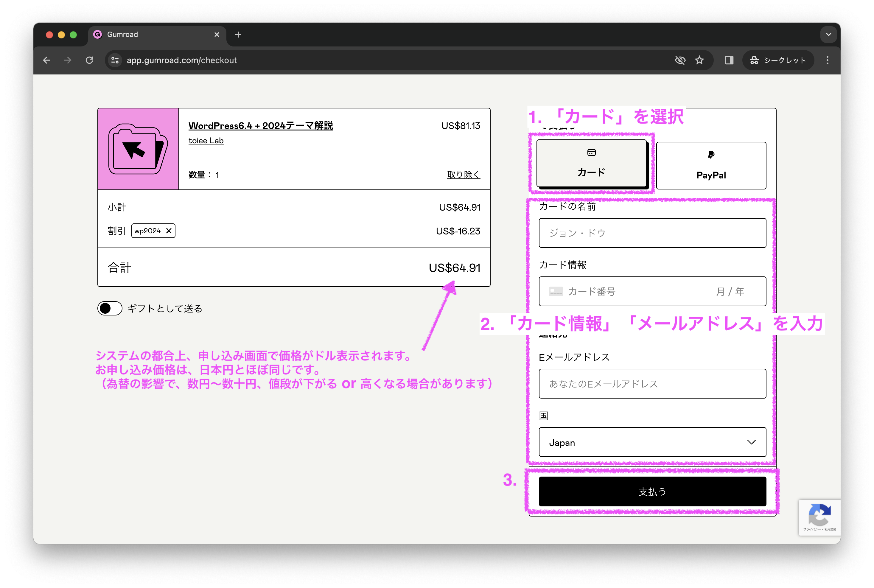Expand the tab search dropdown
The image size is (874, 588).
829,35
